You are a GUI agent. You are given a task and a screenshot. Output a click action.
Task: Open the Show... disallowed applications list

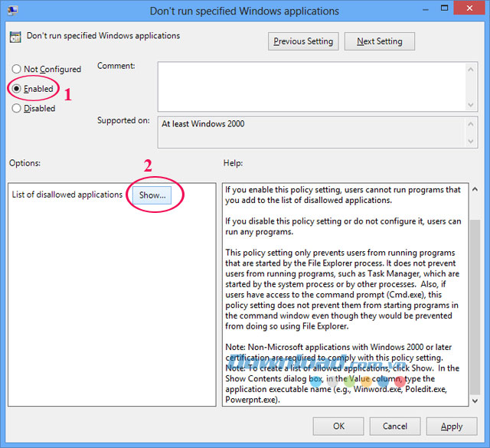pyautogui.click(x=152, y=195)
